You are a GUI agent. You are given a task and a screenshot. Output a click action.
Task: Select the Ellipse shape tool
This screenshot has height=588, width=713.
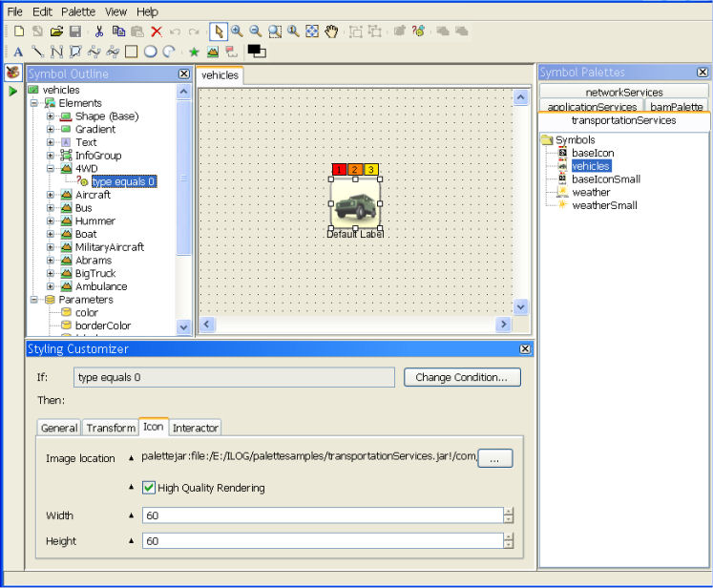pos(150,52)
